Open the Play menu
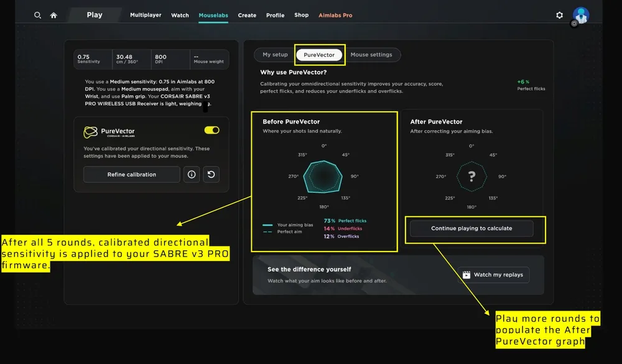Viewport: 622px width, 364px height. click(95, 15)
